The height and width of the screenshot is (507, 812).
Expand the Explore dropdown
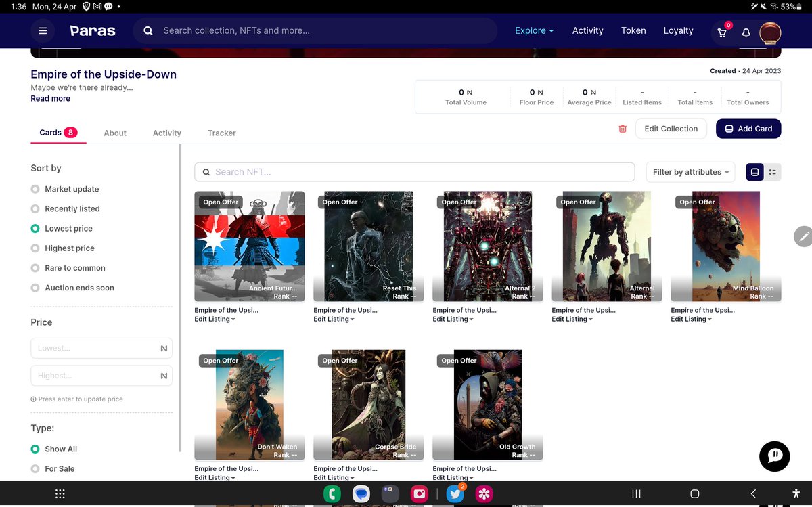(x=535, y=30)
